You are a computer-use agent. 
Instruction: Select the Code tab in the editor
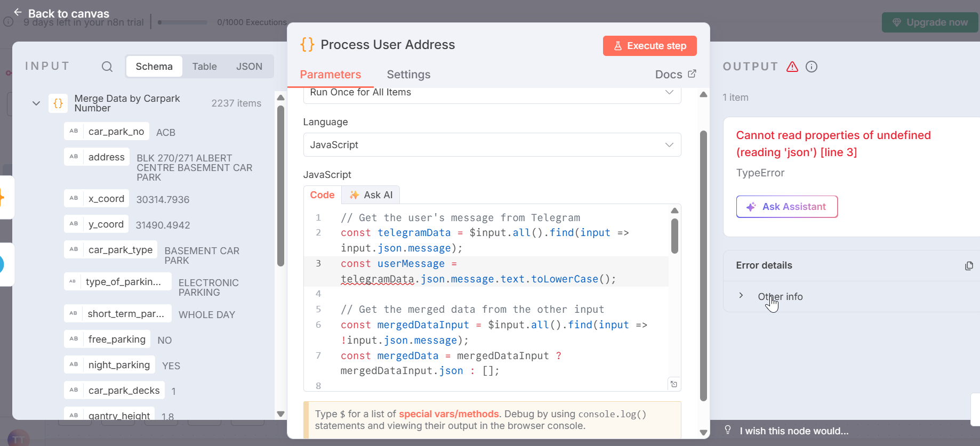pos(323,195)
